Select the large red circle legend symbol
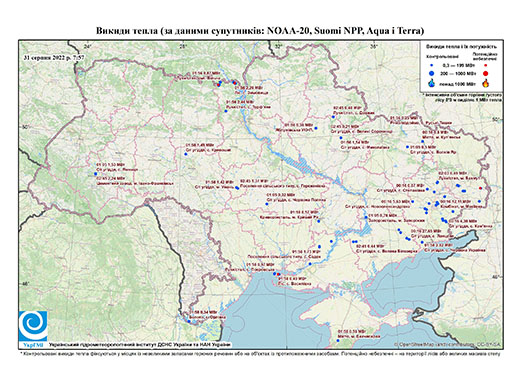The height and width of the screenshot is (368, 520). 486,73
